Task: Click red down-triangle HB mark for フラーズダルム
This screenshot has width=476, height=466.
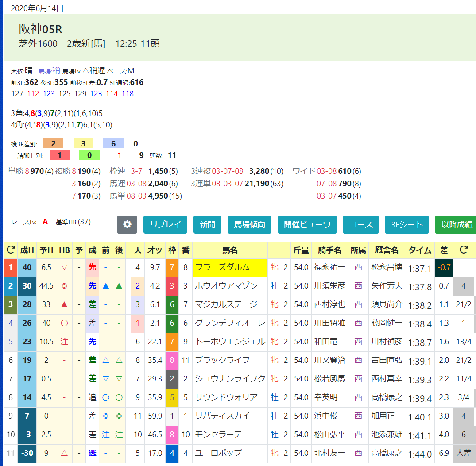Action: pos(64,267)
